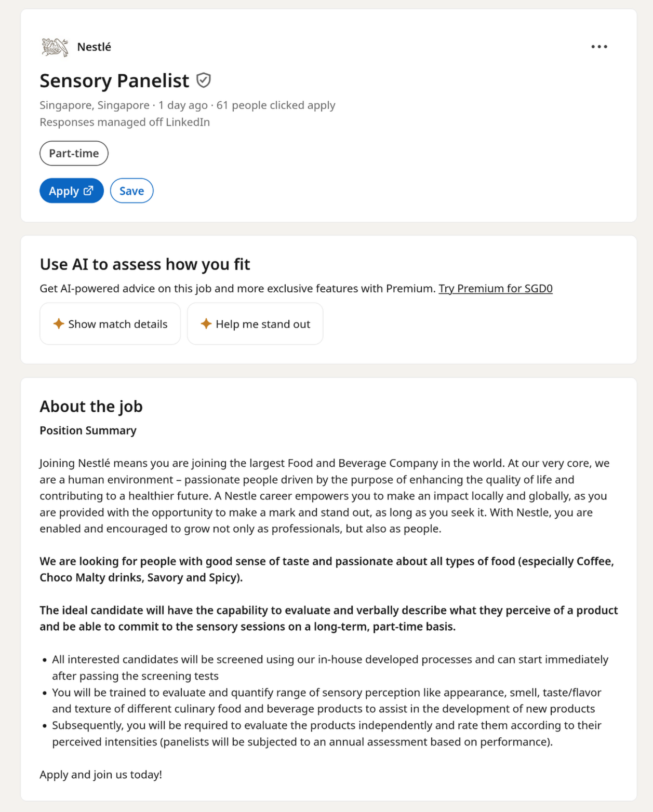Open the Nestlé company name link
Screen dimensions: 653x812
94,47
